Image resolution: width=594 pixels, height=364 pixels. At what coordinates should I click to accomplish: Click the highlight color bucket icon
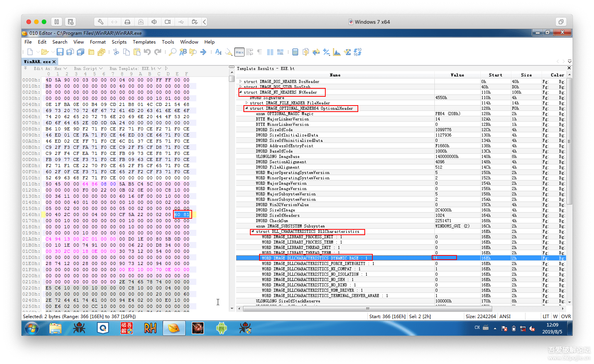(229, 52)
